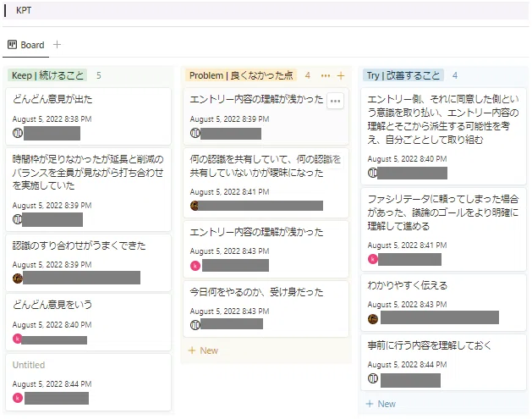Click the KPT page title

(24, 10)
